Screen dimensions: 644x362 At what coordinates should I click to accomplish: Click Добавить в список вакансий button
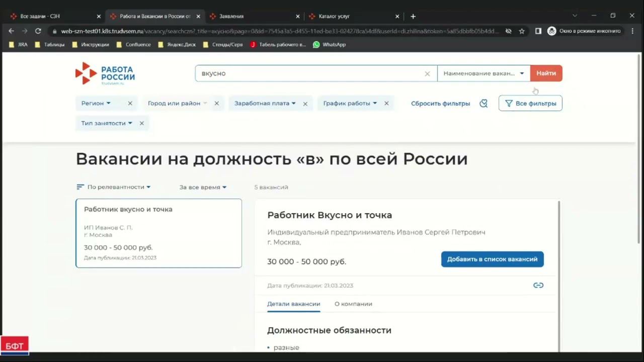[x=493, y=259]
